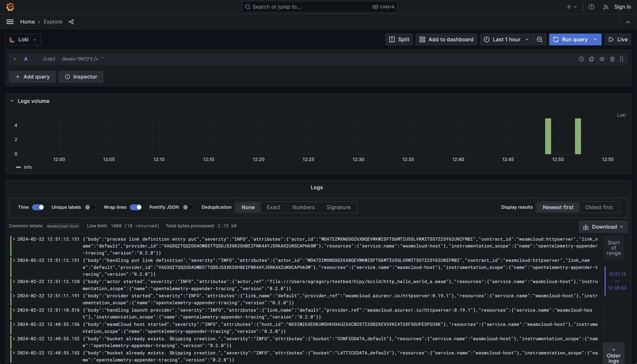Copy the query using the copy icon

(x=591, y=59)
